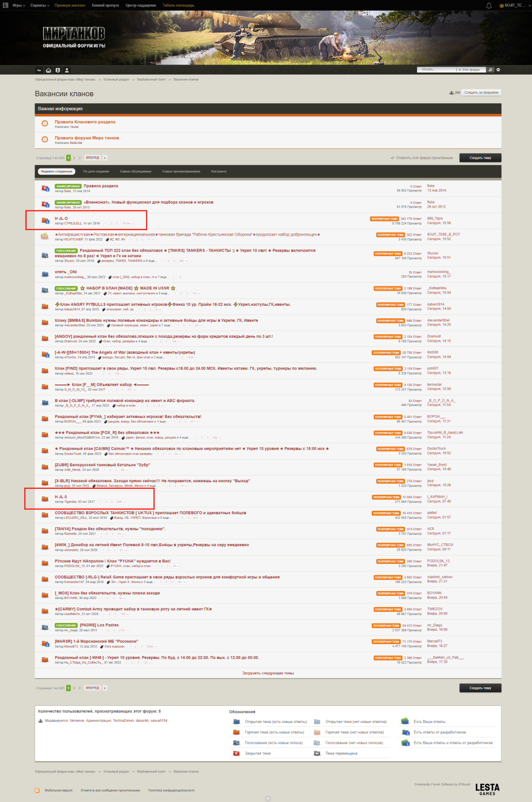Click poll icon of 'Рандомный ТОП 222' topic

[45, 255]
